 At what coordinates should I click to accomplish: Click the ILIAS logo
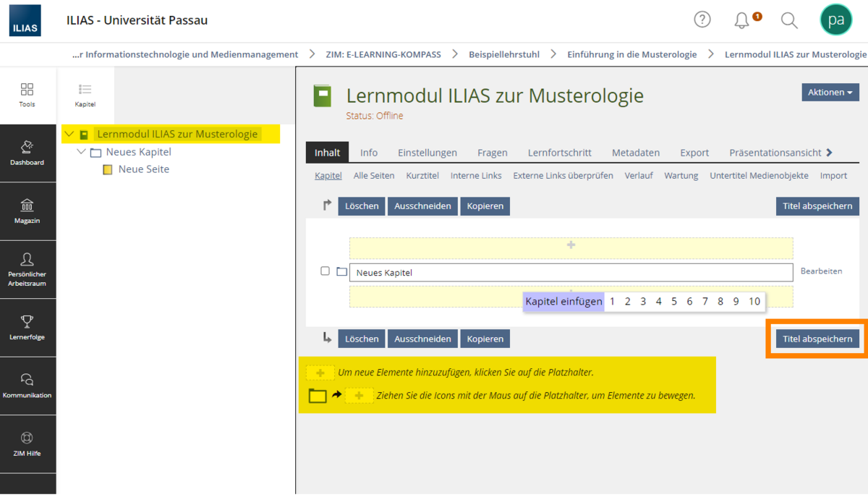[25, 20]
